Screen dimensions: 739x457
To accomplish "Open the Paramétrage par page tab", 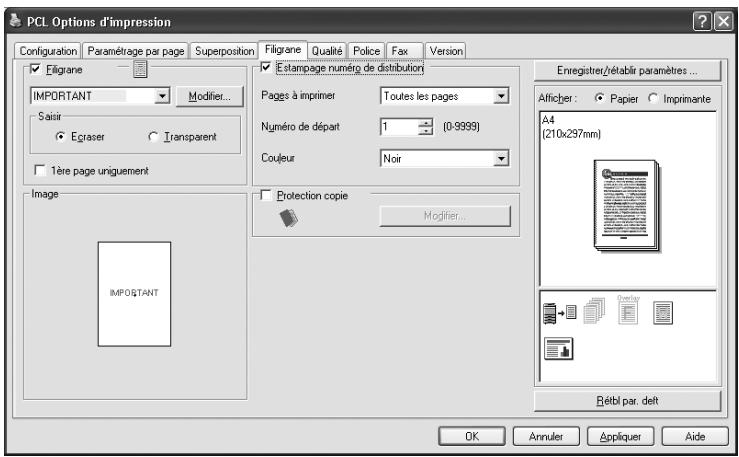I will coord(136,51).
